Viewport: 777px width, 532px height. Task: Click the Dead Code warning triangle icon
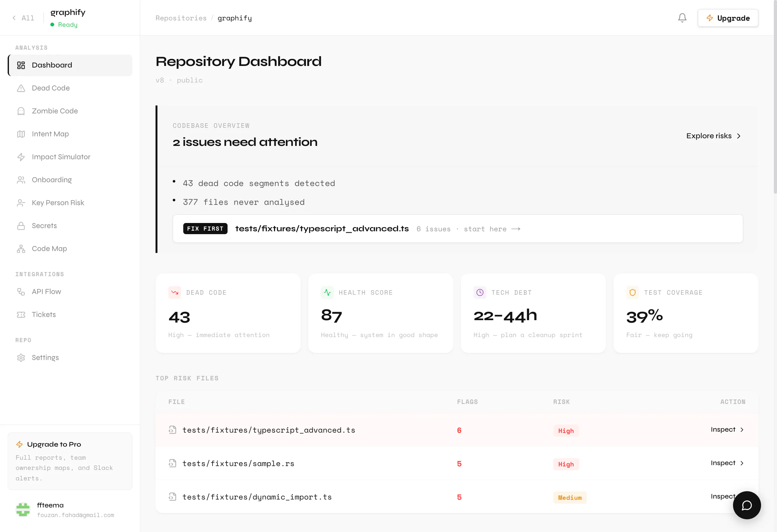(x=21, y=88)
